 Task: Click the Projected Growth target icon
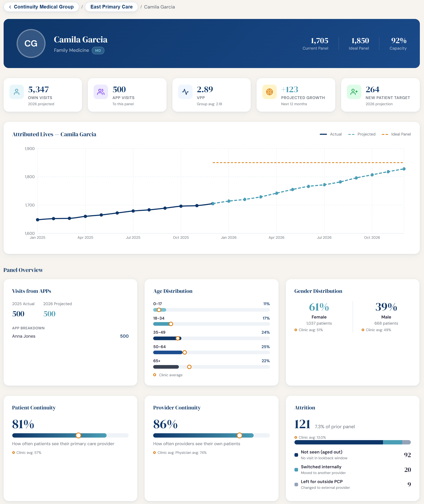(269, 92)
